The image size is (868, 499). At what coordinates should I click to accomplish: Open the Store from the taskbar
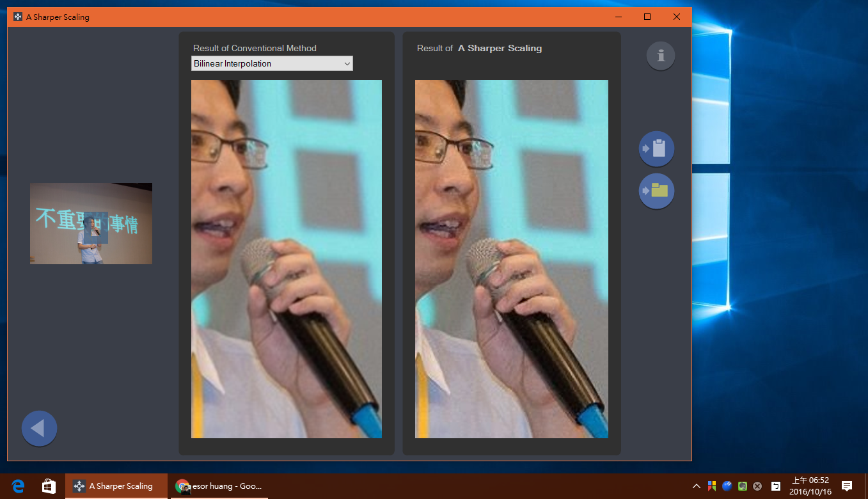point(49,486)
